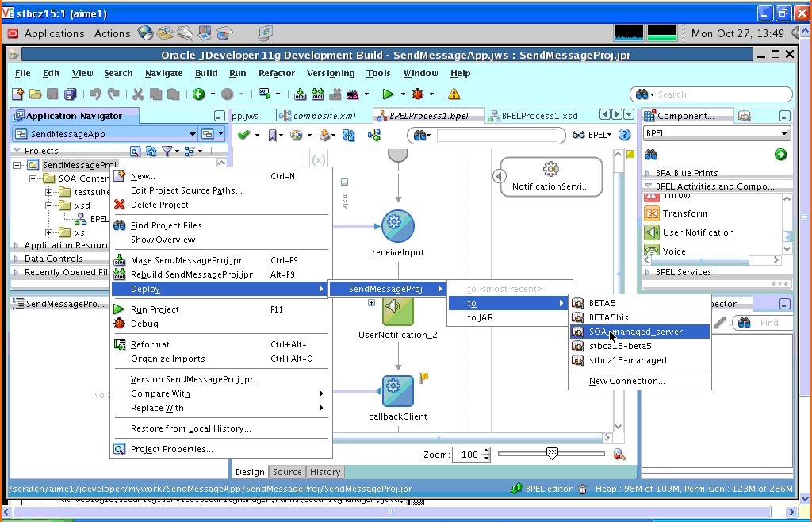812x522 pixels.
Task: Click the receiveInput activity icon
Action: tap(398, 226)
